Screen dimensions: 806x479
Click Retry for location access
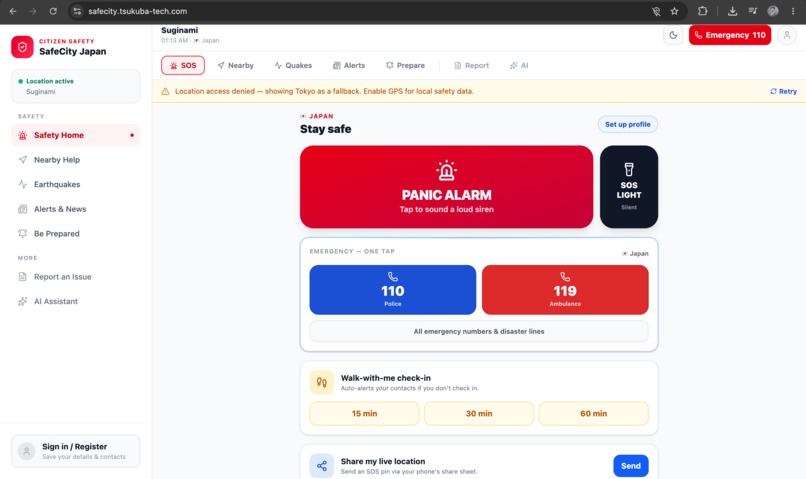783,91
